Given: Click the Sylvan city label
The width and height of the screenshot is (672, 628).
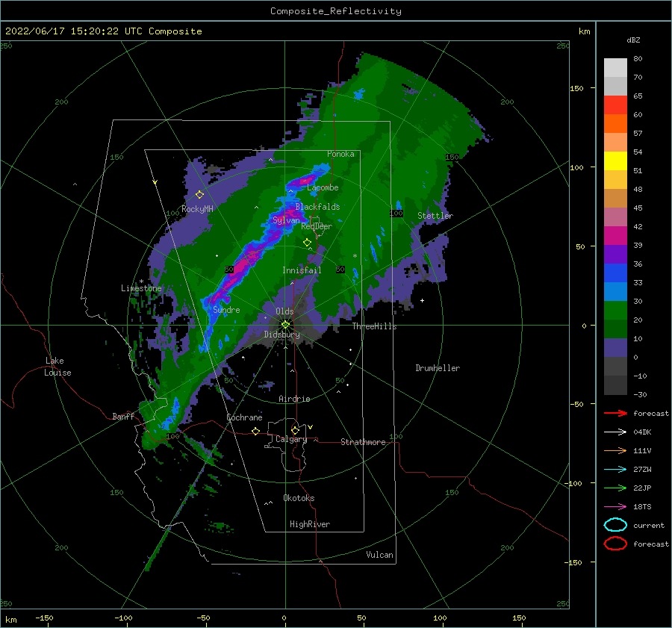Looking at the screenshot, I should coord(286,220).
